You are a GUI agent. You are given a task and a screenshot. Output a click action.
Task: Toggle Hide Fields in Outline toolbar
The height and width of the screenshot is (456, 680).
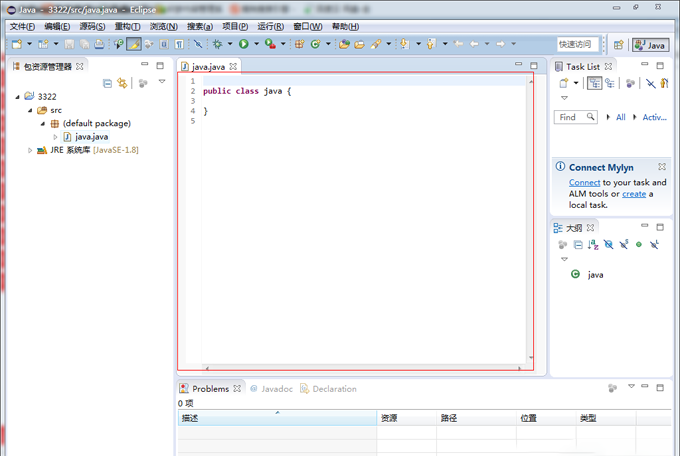[x=608, y=244]
